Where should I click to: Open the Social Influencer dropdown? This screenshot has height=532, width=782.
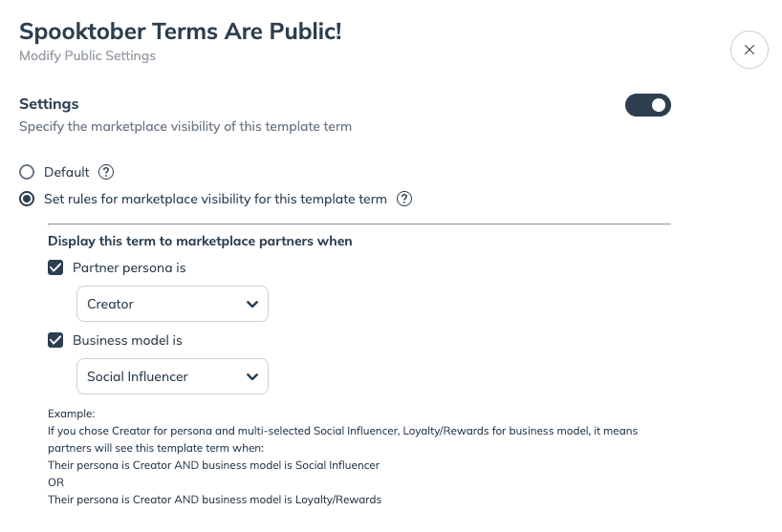[x=172, y=376]
